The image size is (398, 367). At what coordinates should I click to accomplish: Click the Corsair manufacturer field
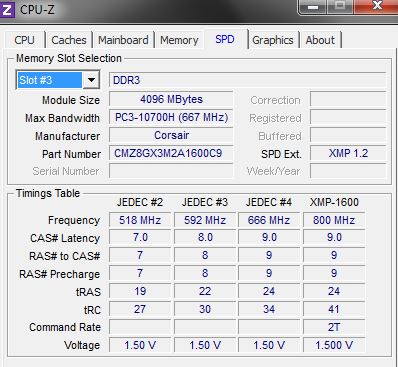point(171,135)
